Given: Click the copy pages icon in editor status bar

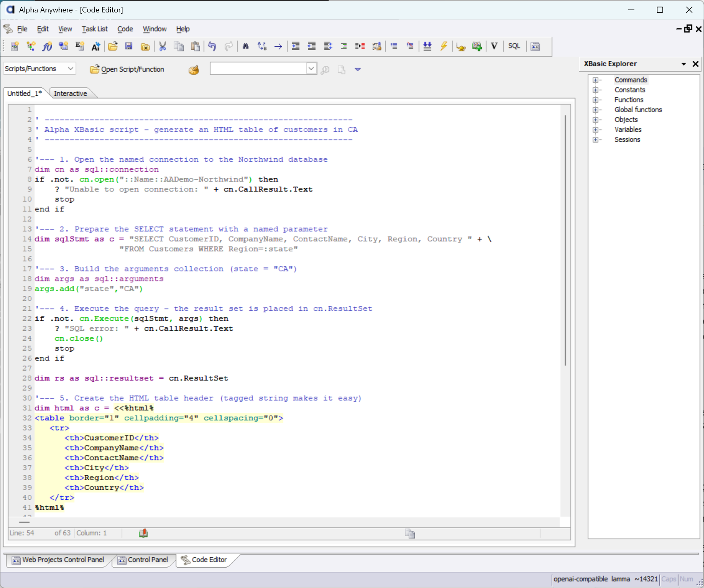Looking at the screenshot, I should point(410,533).
